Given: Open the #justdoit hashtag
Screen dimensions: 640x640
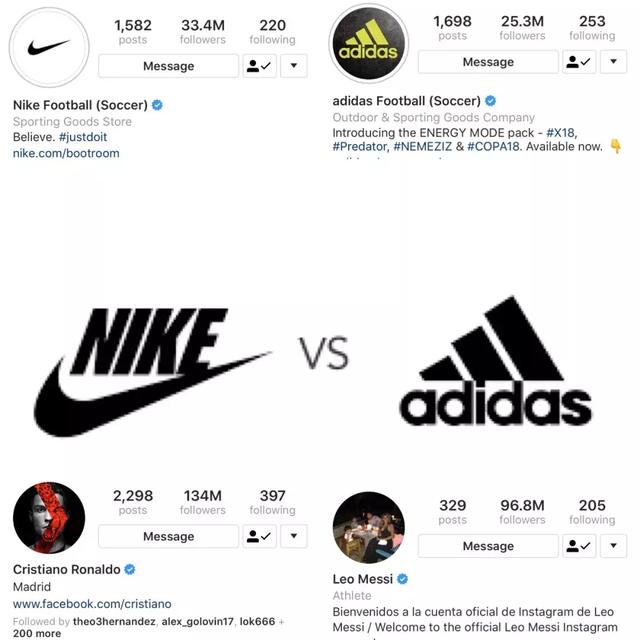Looking at the screenshot, I should pyautogui.click(x=83, y=137).
